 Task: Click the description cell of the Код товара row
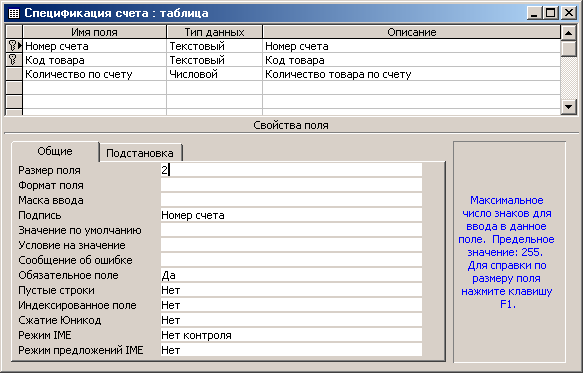[412, 60]
